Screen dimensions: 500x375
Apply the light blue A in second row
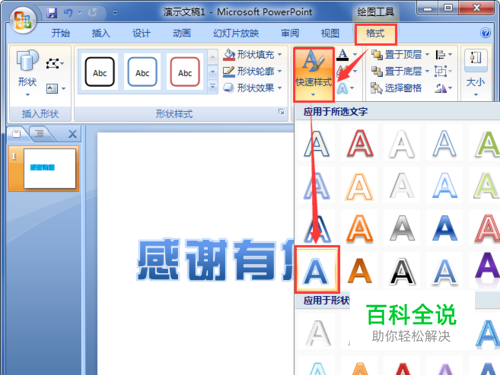click(x=445, y=186)
